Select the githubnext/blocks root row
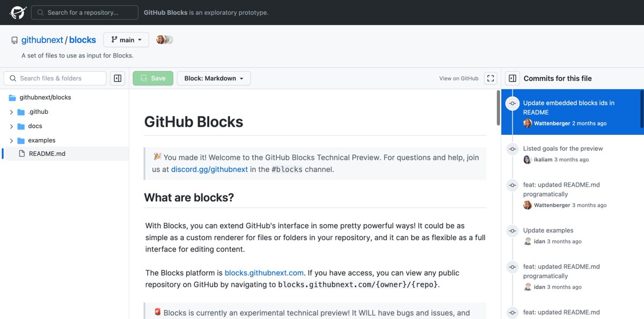 (x=65, y=98)
